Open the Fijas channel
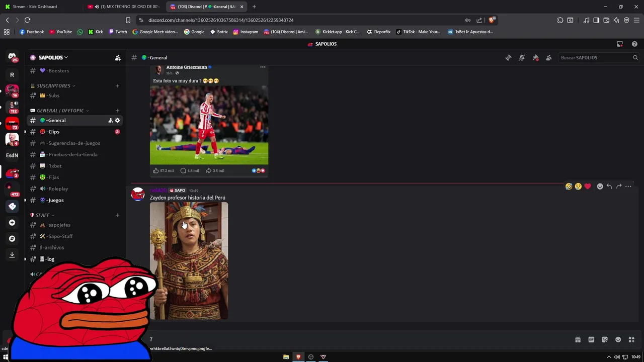The height and width of the screenshot is (362, 644). click(x=74, y=177)
